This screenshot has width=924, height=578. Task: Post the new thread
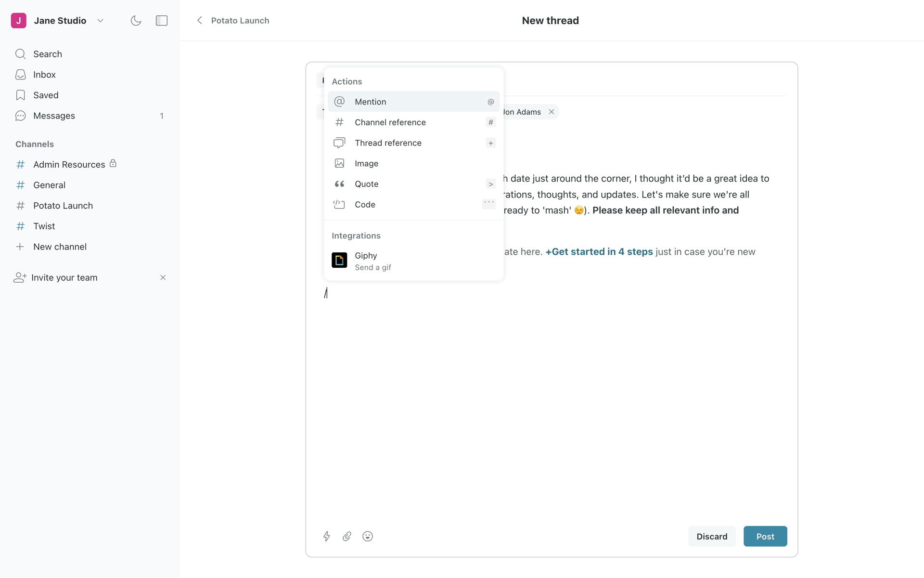pyautogui.click(x=765, y=537)
